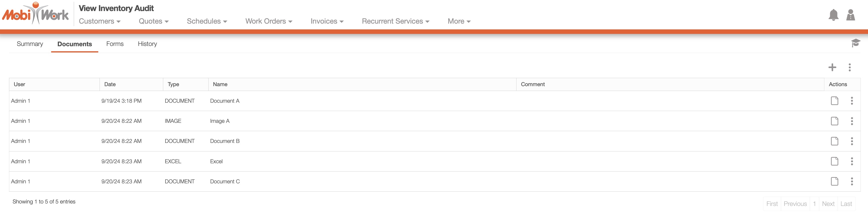Open the Forms tab
Viewport: 868px width, 219px height.
click(x=115, y=44)
